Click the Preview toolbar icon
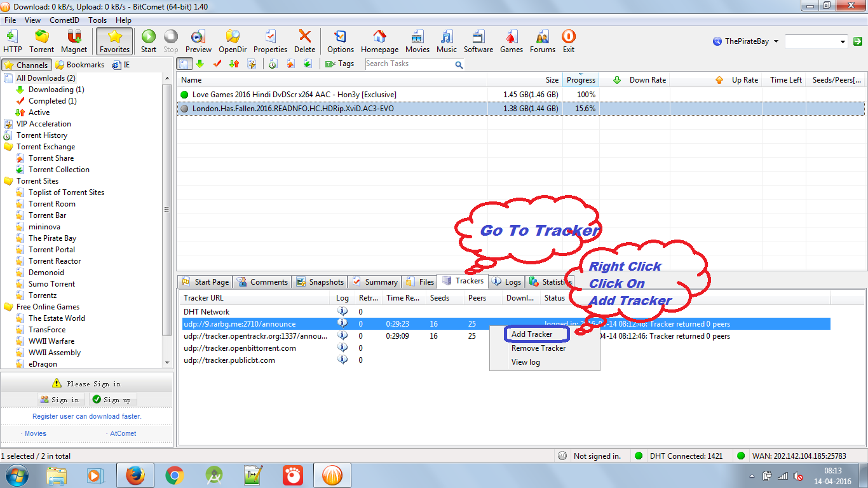Screen dimensions: 868x488 (x=198, y=41)
